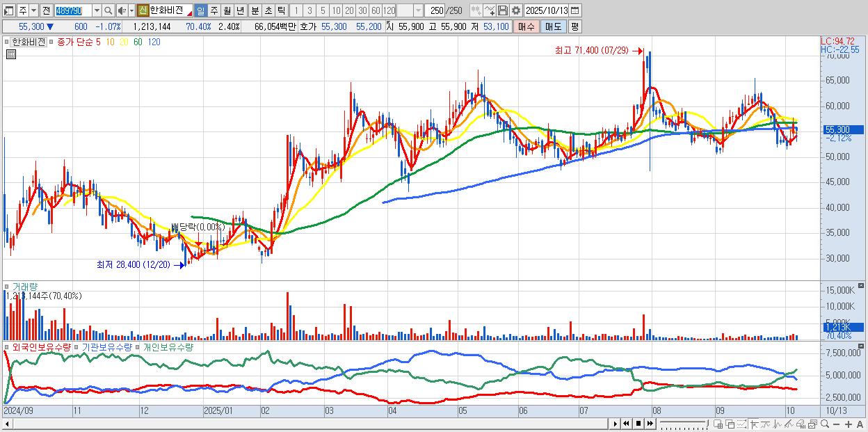Viewport: 868px width, 432px height.
Task: Click the speaker sound icon
Action: tap(122, 10)
